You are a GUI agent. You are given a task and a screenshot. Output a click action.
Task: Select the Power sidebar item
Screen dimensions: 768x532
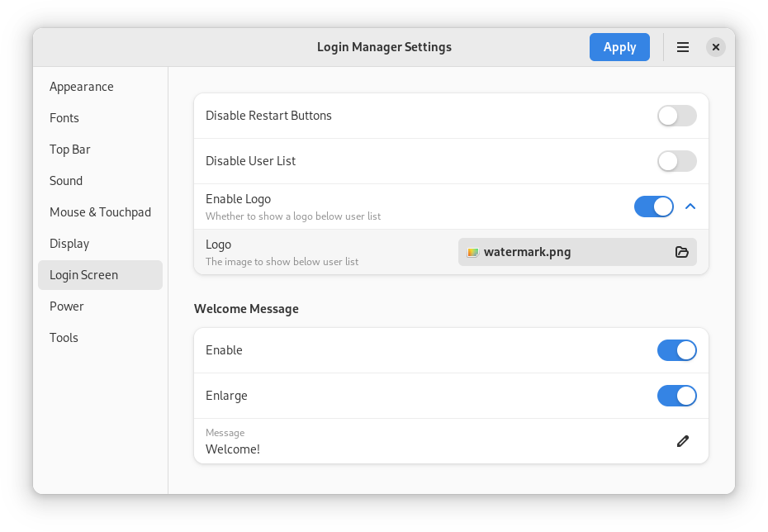(x=67, y=306)
